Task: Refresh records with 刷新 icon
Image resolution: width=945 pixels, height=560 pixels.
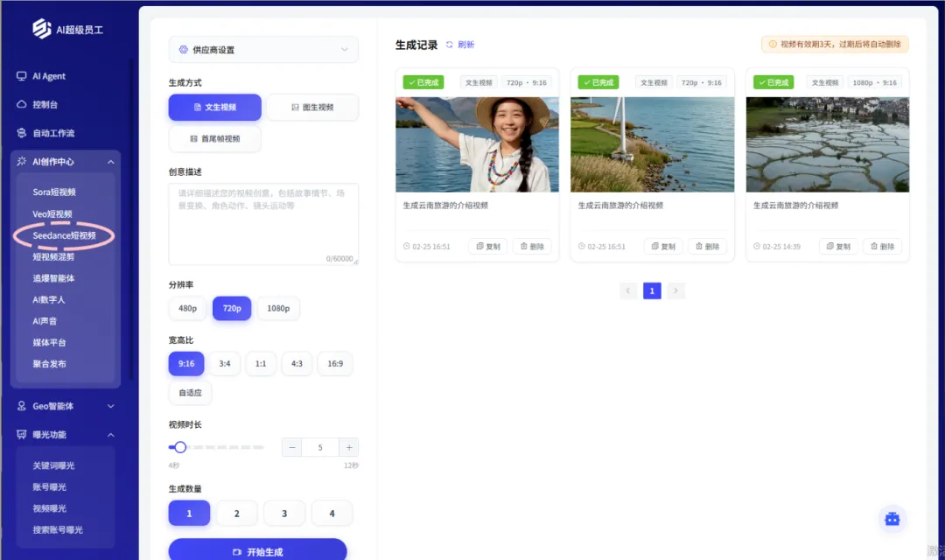Action: [x=450, y=45]
